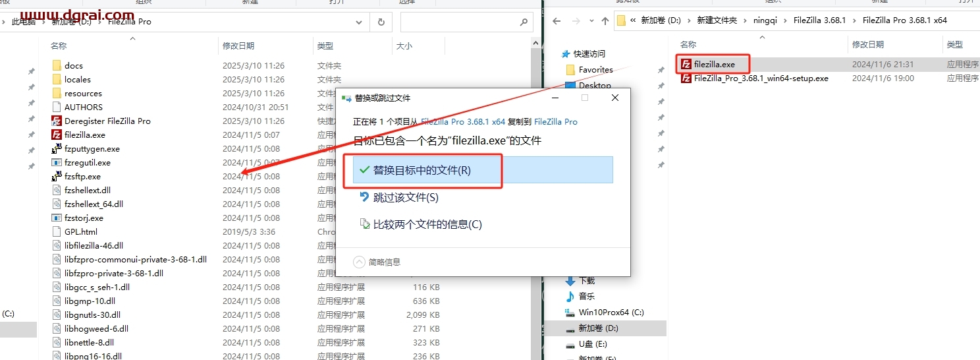Select libhogweed-6.dll file name

pyautogui.click(x=96, y=328)
